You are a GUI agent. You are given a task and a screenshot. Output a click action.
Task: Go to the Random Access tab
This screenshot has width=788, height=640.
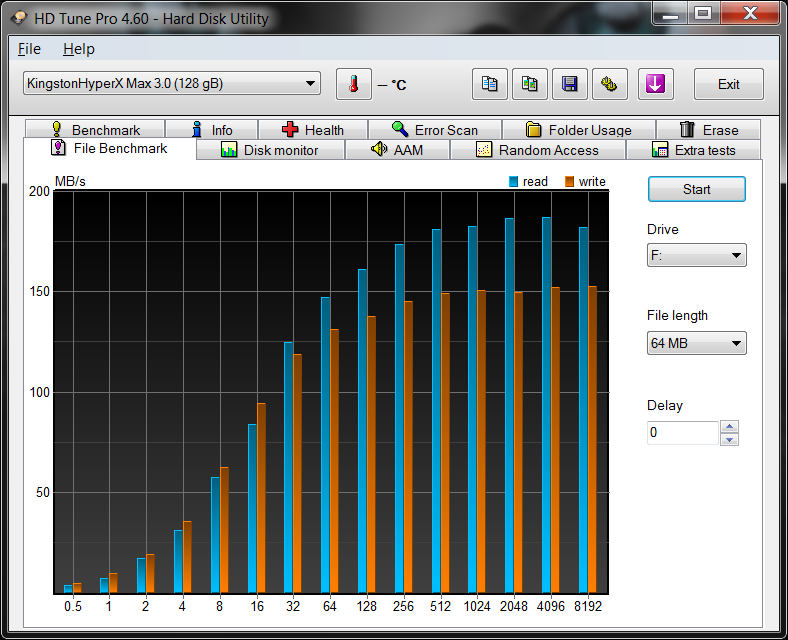[537, 150]
